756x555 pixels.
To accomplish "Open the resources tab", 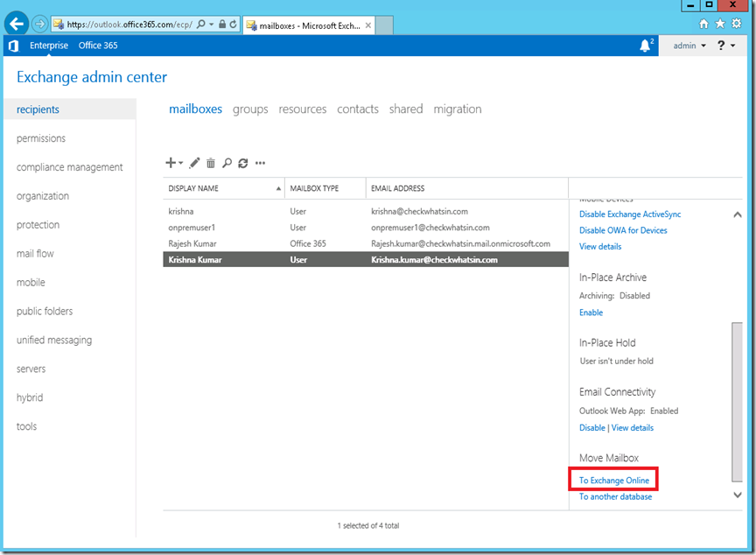I will point(302,109).
